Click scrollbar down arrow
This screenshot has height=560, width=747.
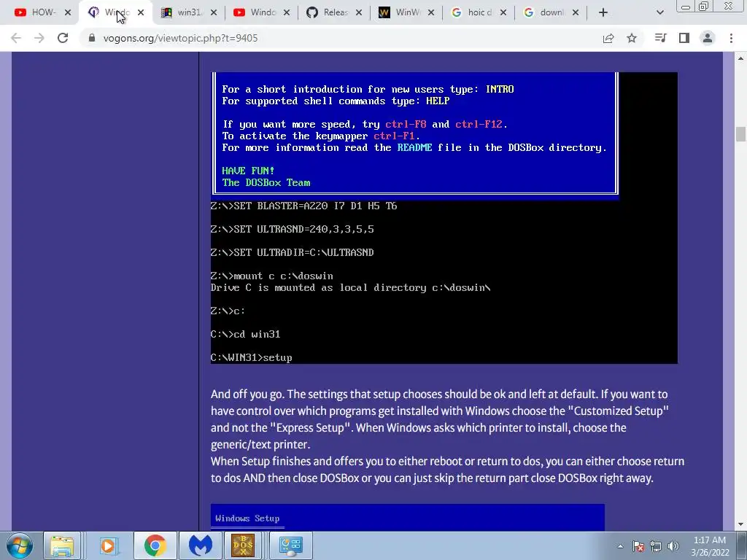pyautogui.click(x=740, y=524)
